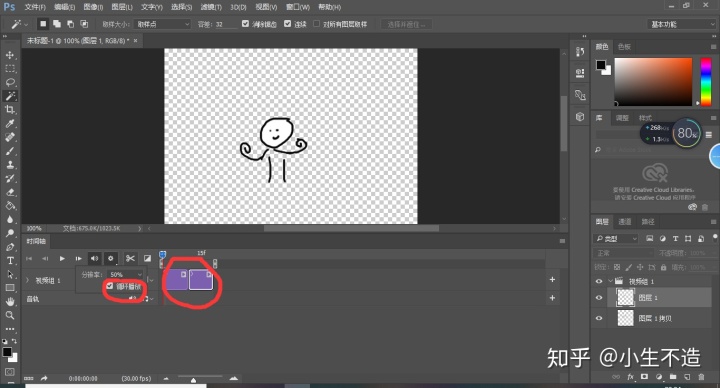Select the Pen tool
Screen dimensions: 720x388
[x=10, y=247]
